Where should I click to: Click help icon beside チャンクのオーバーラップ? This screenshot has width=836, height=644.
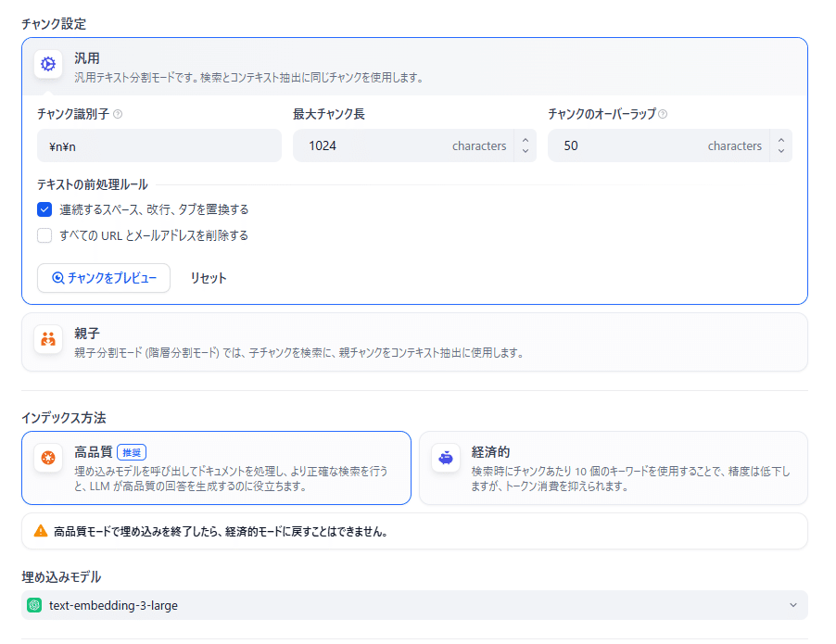pos(663,114)
